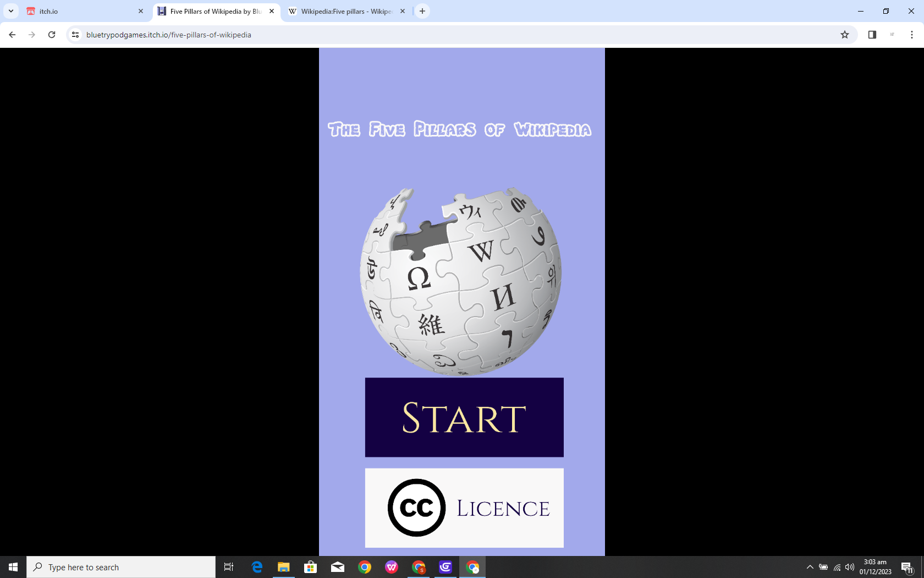Viewport: 924px width, 578px height.
Task: Click the address bar URL field
Action: [461, 35]
